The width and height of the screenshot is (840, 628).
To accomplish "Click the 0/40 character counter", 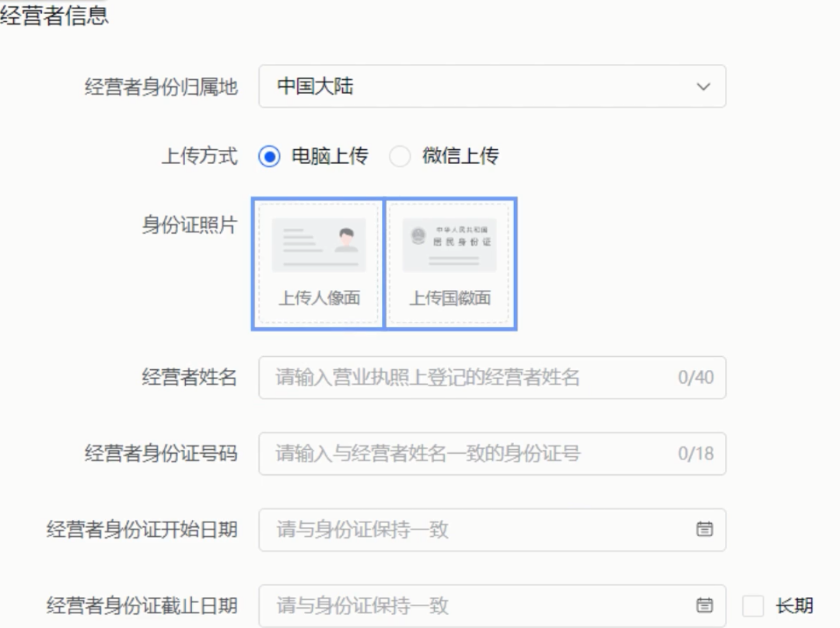I will click(696, 378).
